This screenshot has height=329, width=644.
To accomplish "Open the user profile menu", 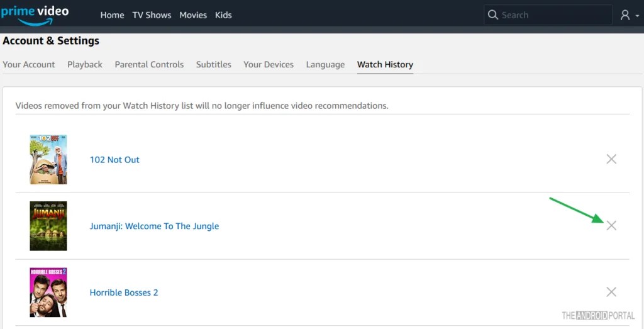I will tap(629, 15).
